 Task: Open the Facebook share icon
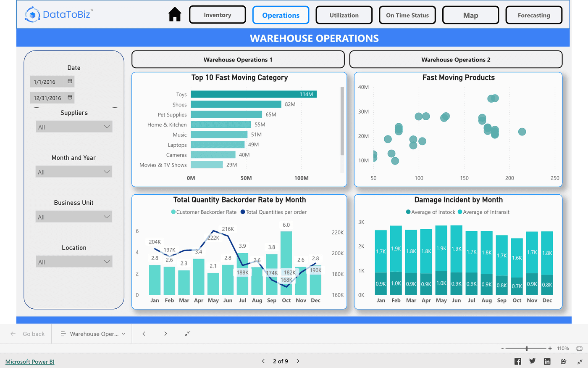pyautogui.click(x=517, y=361)
